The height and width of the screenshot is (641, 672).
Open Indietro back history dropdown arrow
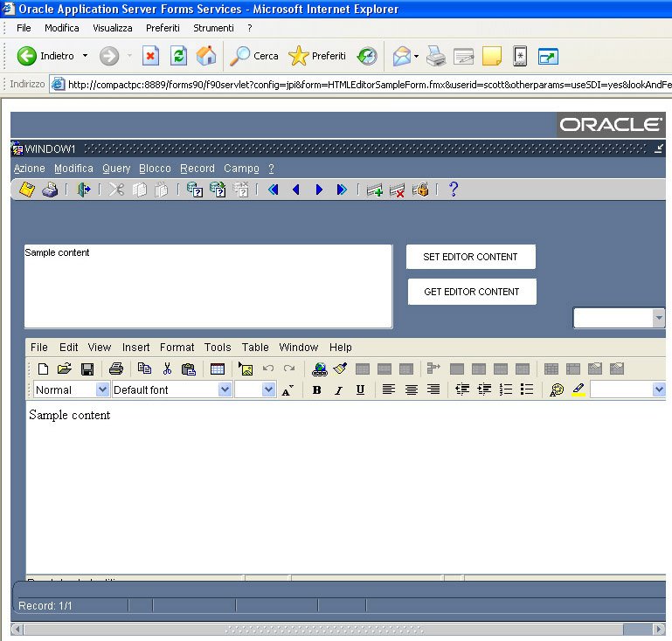click(x=86, y=56)
